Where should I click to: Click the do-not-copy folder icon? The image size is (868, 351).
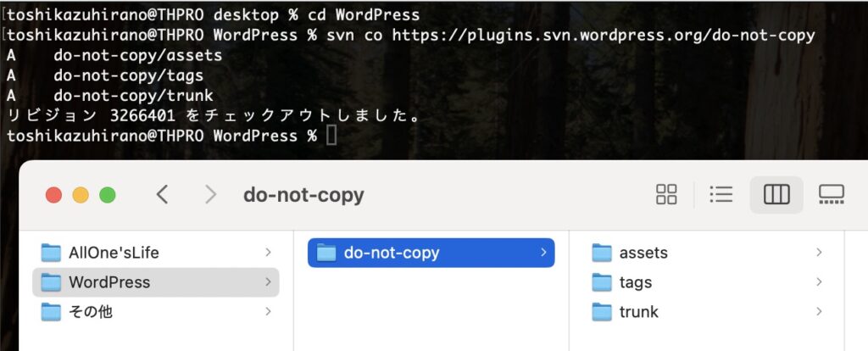click(326, 253)
